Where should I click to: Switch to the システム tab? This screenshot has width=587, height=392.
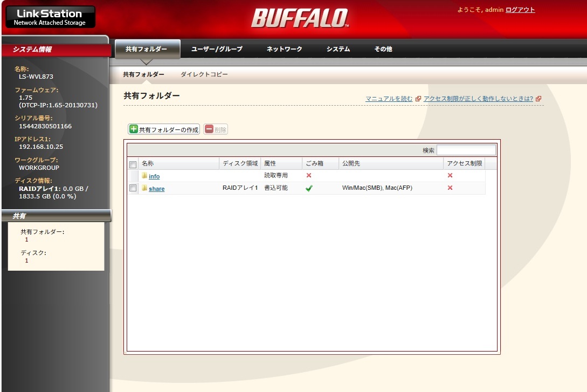pos(338,49)
